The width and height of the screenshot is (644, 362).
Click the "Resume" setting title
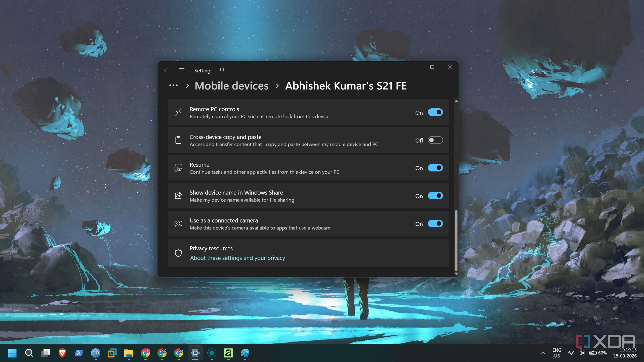click(199, 165)
